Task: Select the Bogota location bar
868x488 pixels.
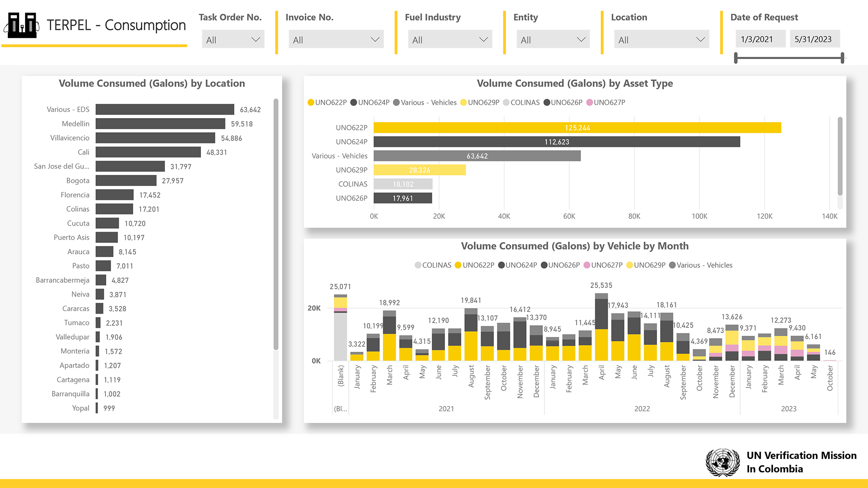Action: (126, 180)
